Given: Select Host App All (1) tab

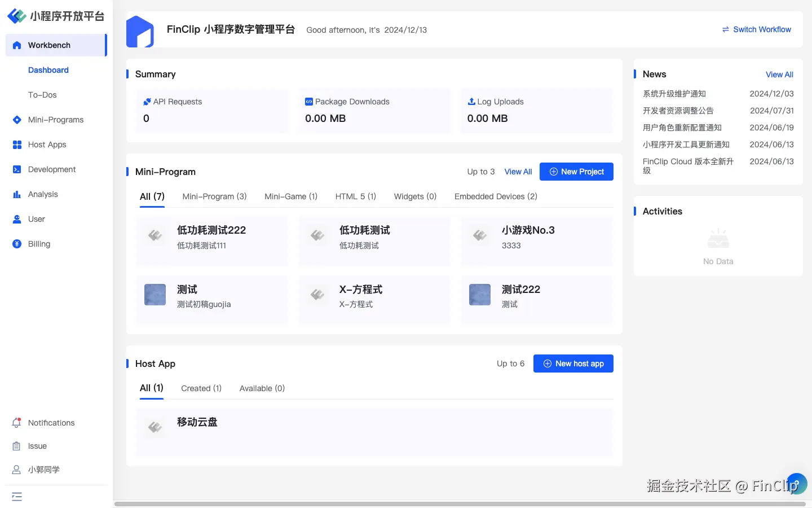Looking at the screenshot, I should tap(152, 388).
